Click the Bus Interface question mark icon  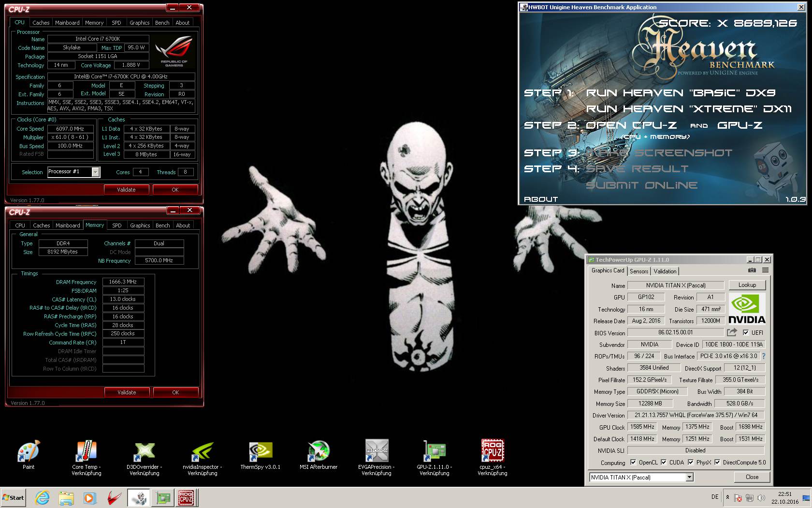(x=764, y=356)
